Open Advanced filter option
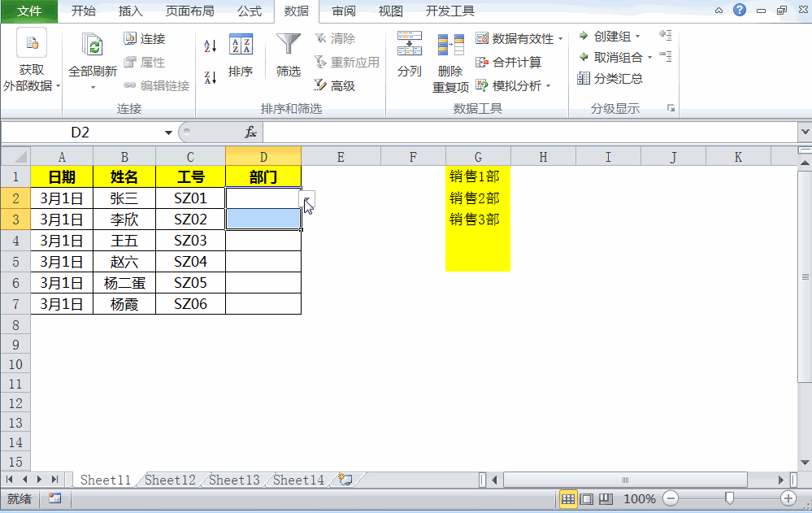The image size is (812, 513). [335, 85]
